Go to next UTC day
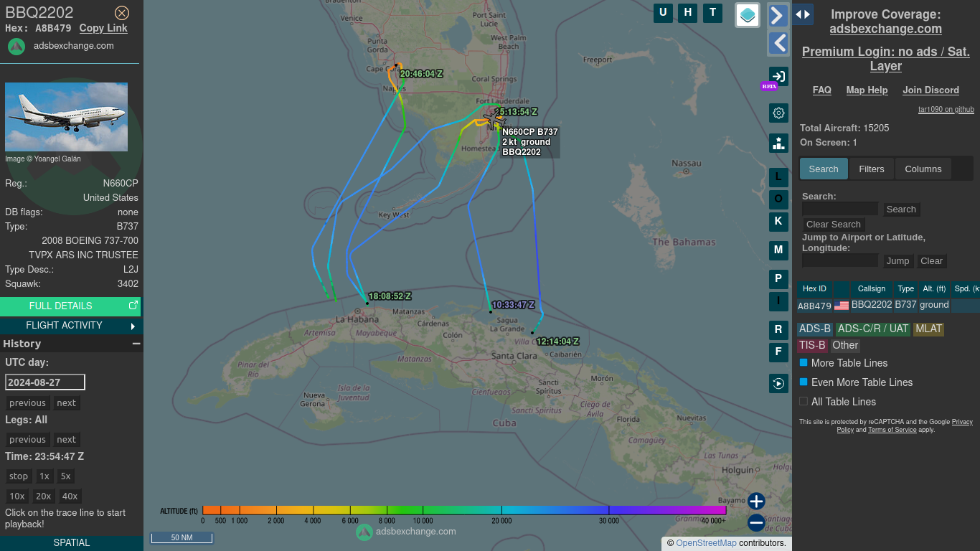Image resolution: width=980 pixels, height=551 pixels. coord(67,403)
